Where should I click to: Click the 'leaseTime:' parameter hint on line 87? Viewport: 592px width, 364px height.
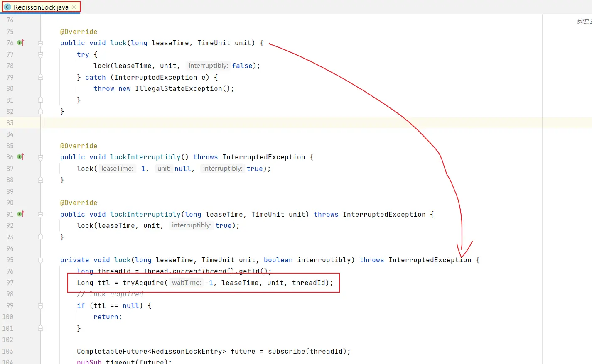point(117,169)
